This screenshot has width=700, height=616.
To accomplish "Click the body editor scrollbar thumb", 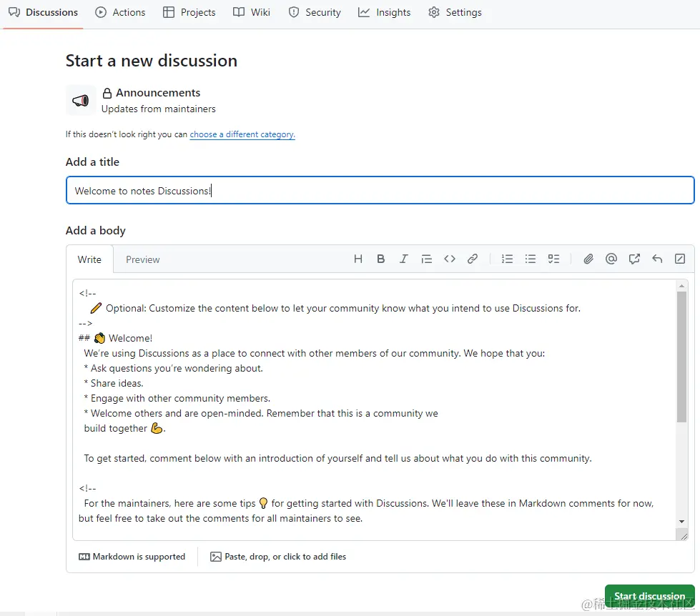I will (681, 357).
